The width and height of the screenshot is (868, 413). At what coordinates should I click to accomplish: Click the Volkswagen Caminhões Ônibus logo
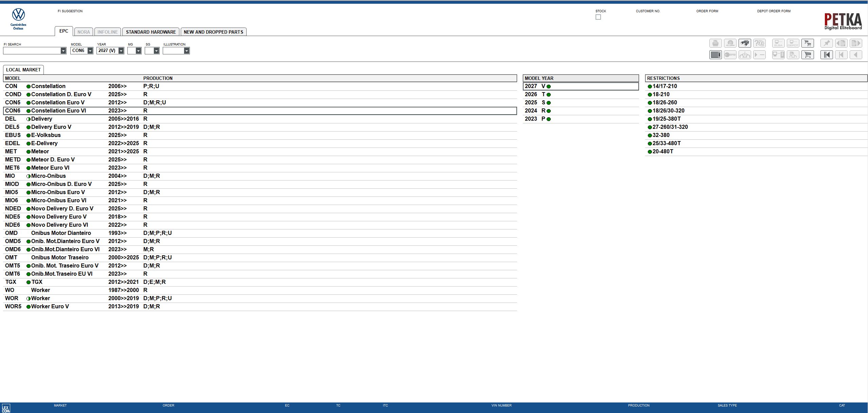pos(18,19)
